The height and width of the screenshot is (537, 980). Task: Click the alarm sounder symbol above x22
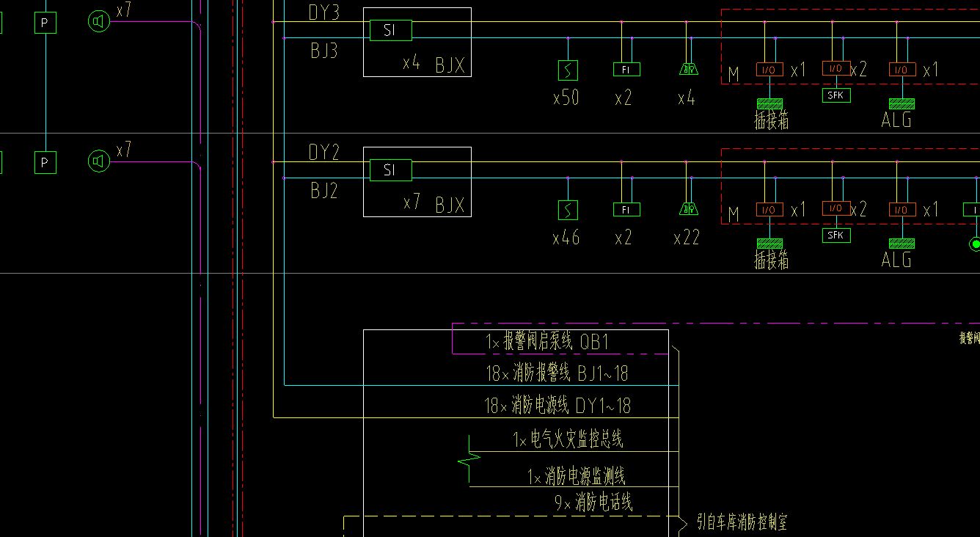pos(689,209)
